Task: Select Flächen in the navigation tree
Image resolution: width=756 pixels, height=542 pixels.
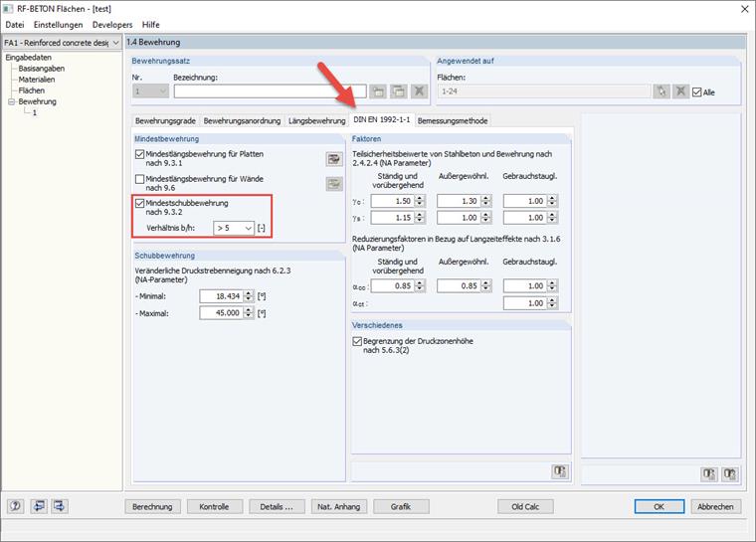Action: [32, 90]
